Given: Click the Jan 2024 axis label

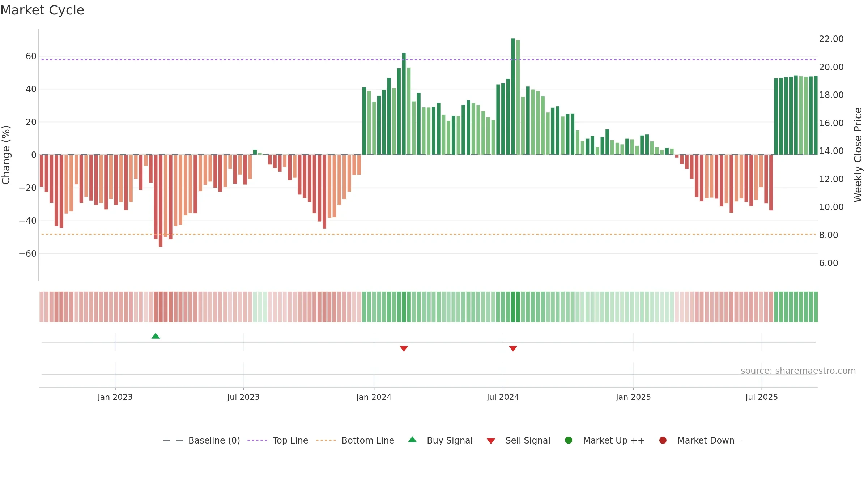Looking at the screenshot, I should point(374,397).
